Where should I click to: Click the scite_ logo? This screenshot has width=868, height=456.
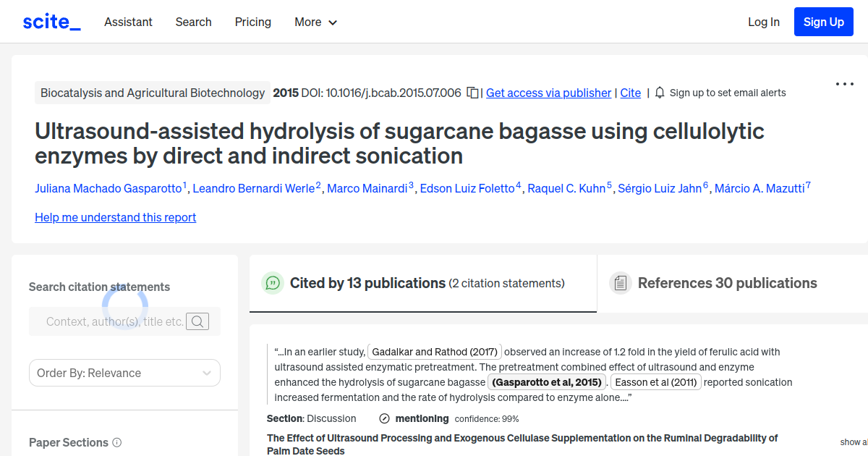pyautogui.click(x=51, y=21)
